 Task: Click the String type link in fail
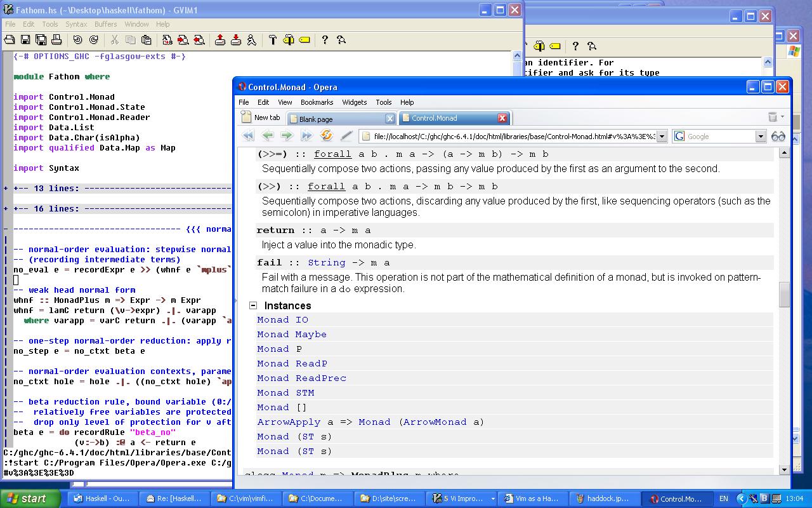(x=326, y=262)
